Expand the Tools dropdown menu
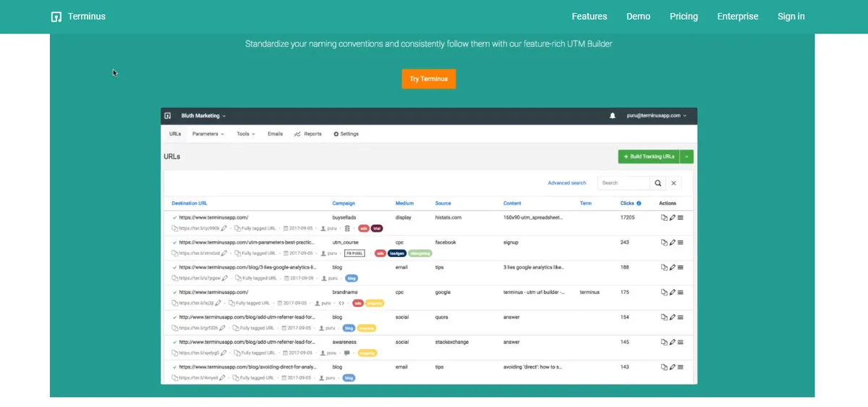Image resolution: width=868 pixels, height=407 pixels. [x=246, y=134]
